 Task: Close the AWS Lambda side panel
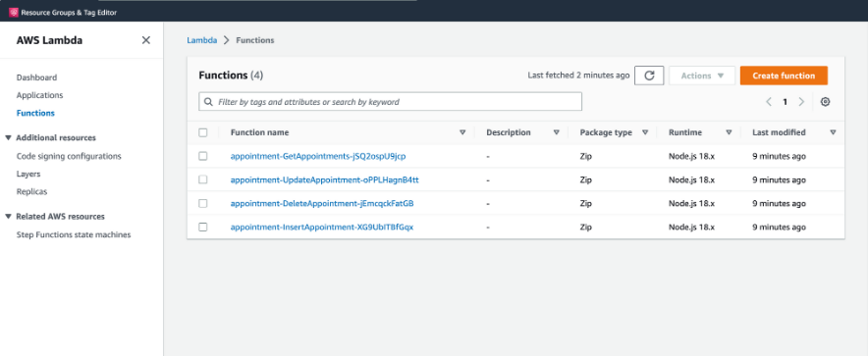(x=146, y=40)
